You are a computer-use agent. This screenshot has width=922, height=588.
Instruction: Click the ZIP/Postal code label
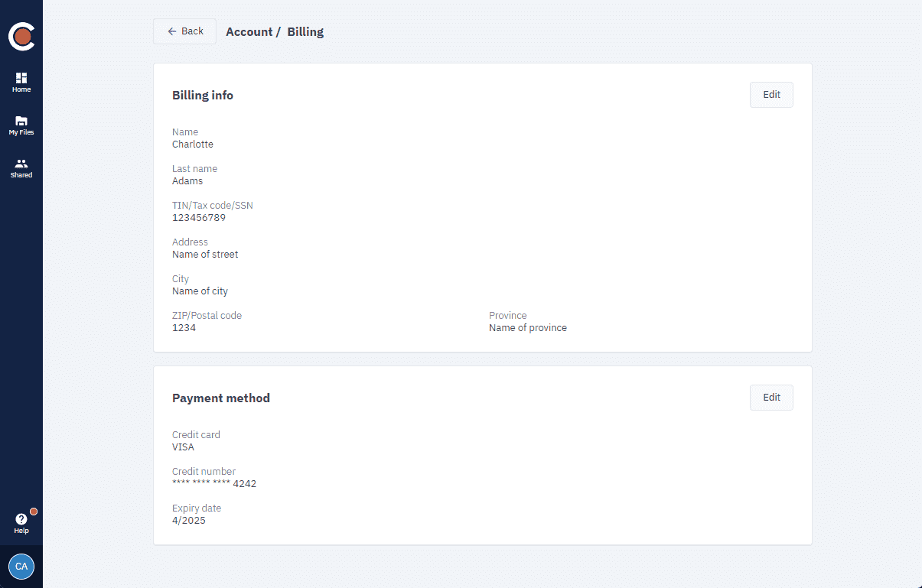pos(207,316)
